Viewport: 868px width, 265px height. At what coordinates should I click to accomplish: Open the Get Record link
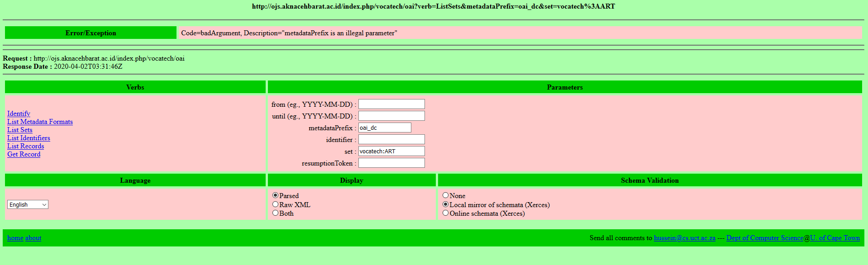point(24,154)
